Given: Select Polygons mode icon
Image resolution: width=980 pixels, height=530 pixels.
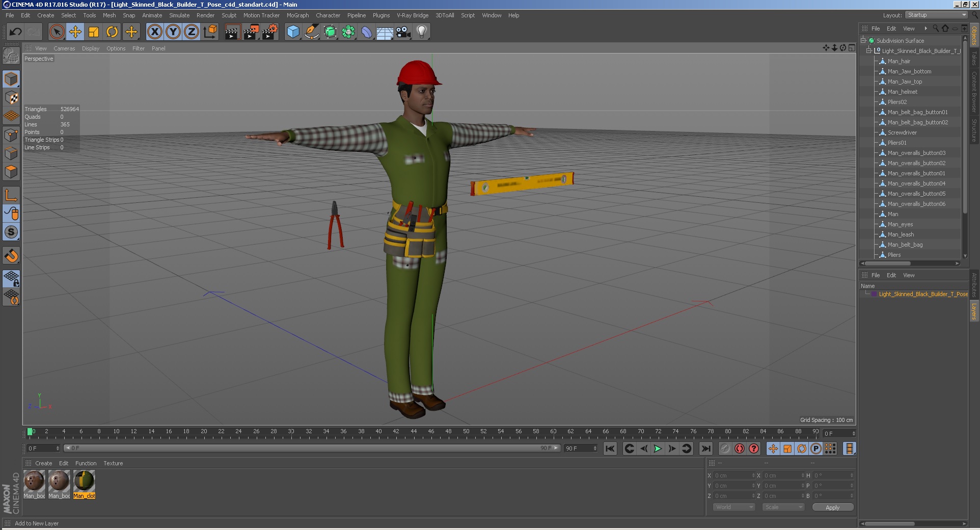Looking at the screenshot, I should 11,172.
